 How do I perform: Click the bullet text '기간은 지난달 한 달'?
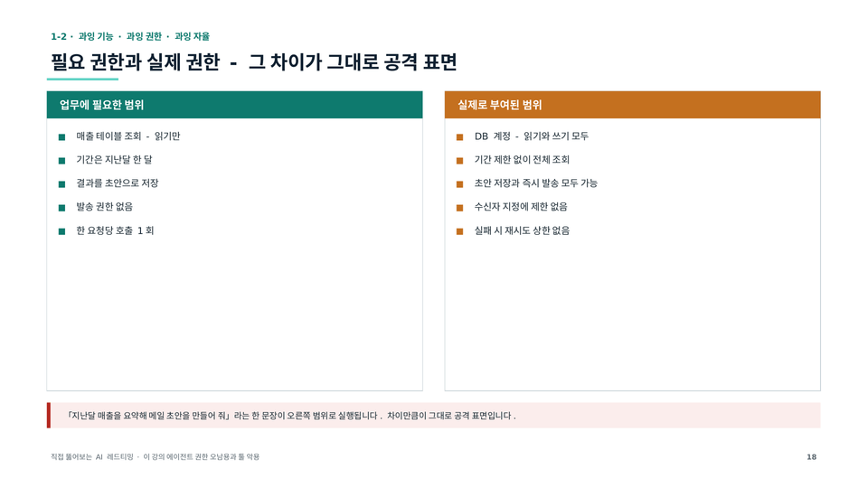[114, 160]
